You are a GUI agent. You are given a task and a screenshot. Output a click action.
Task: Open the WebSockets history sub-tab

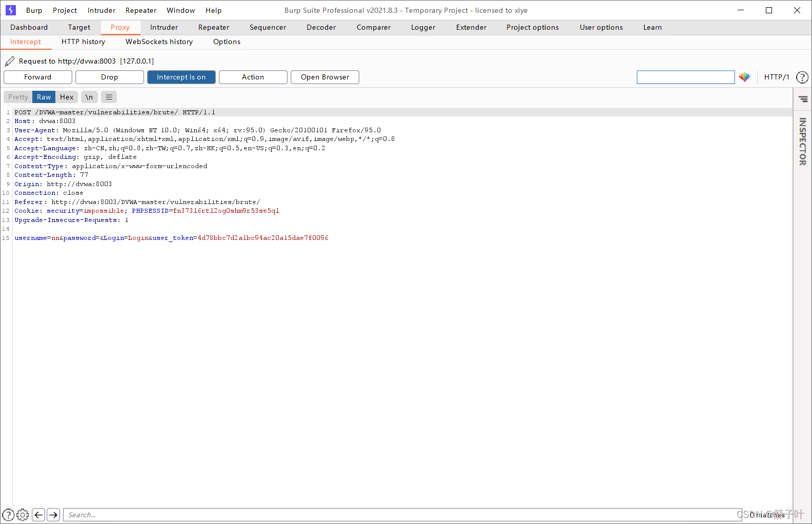(159, 42)
